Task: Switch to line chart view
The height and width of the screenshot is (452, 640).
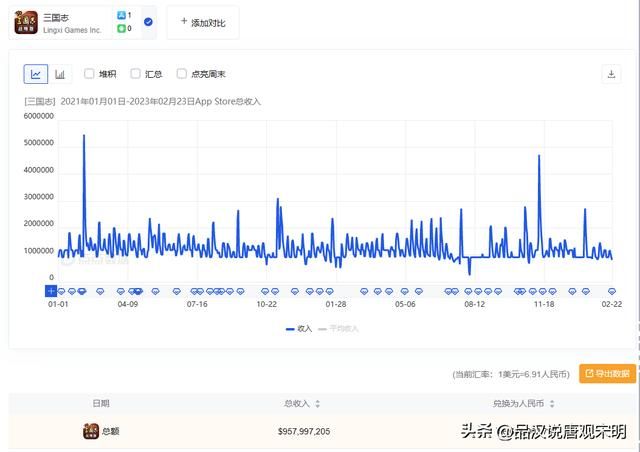Action: point(36,74)
